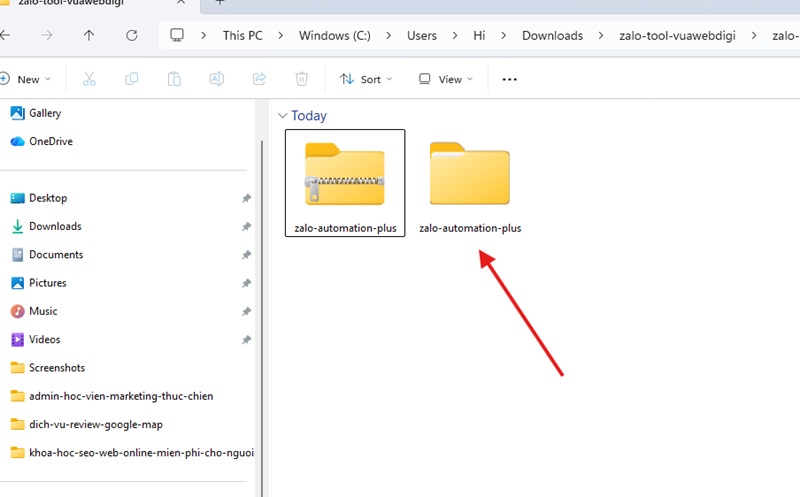
Task: Expand chevron after Users in path
Action: [x=455, y=36]
